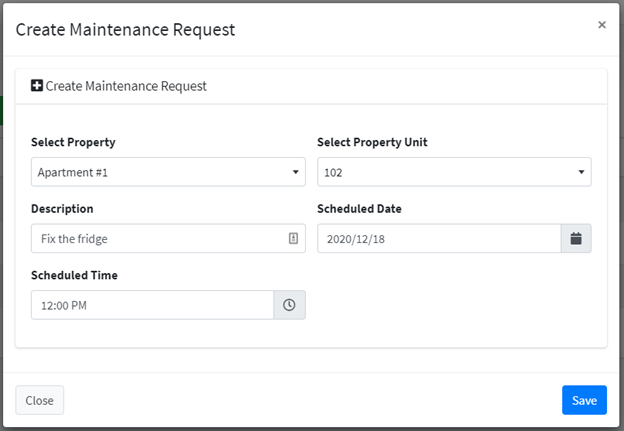Dismiss dialog using the top-right X icon
Viewport: 624px width, 431px height.
point(602,25)
